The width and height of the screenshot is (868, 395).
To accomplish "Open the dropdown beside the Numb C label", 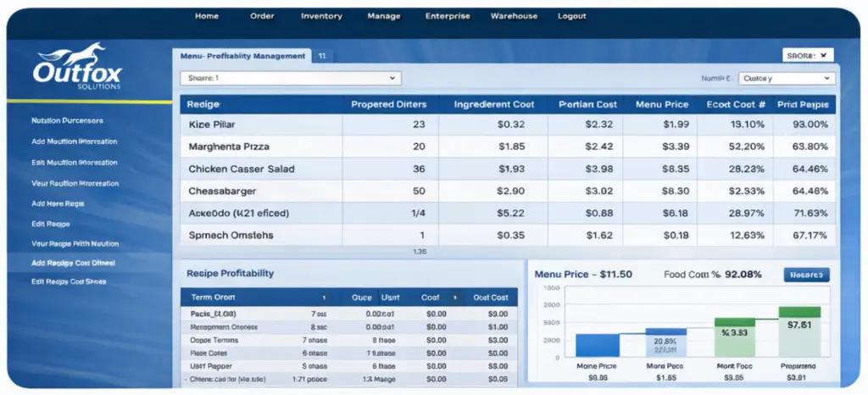I will coord(786,78).
